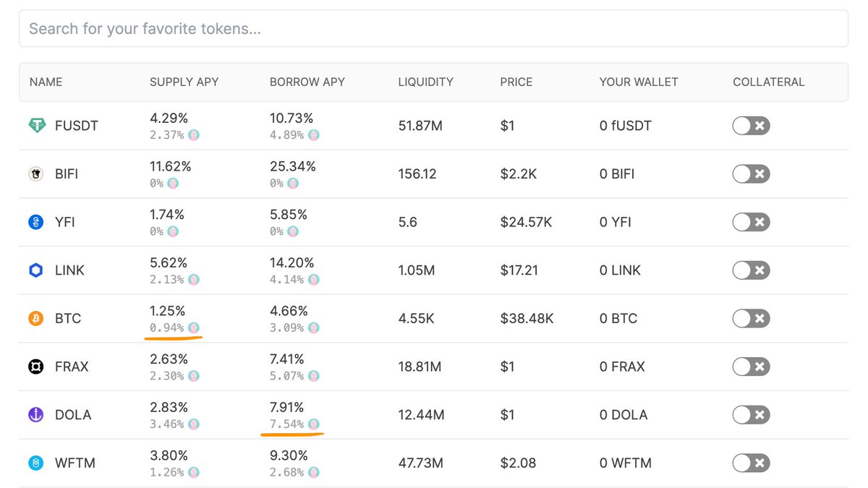Click reward icon beside FRAX 5.07% borrow
The width and height of the screenshot is (868, 488).
pyautogui.click(x=313, y=376)
